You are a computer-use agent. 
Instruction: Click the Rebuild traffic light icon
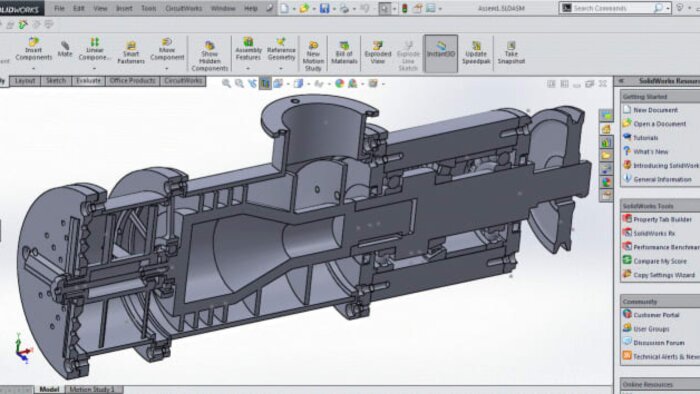point(404,8)
